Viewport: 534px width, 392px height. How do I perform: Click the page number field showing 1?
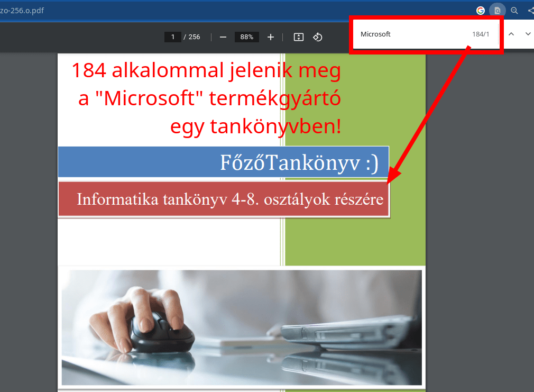click(172, 37)
